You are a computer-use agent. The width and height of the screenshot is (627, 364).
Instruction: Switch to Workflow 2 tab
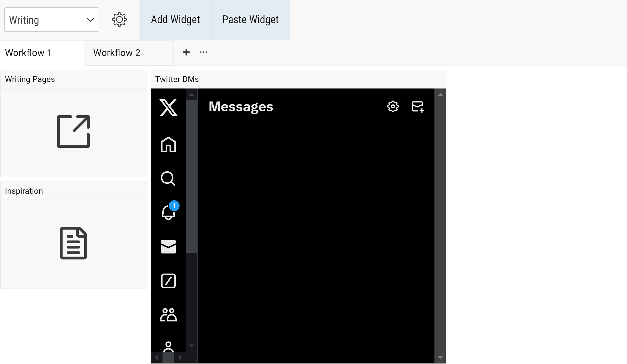tap(117, 53)
